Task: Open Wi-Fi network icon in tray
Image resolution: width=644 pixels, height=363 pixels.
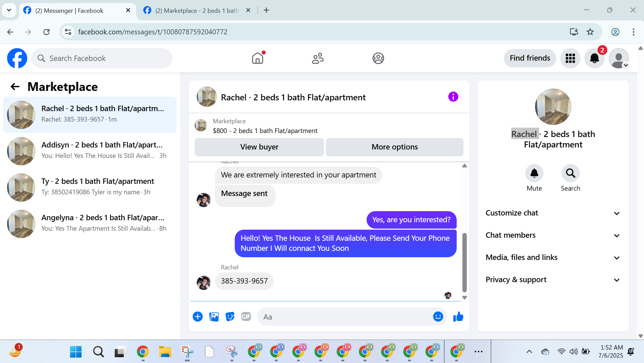Action: 561,352
